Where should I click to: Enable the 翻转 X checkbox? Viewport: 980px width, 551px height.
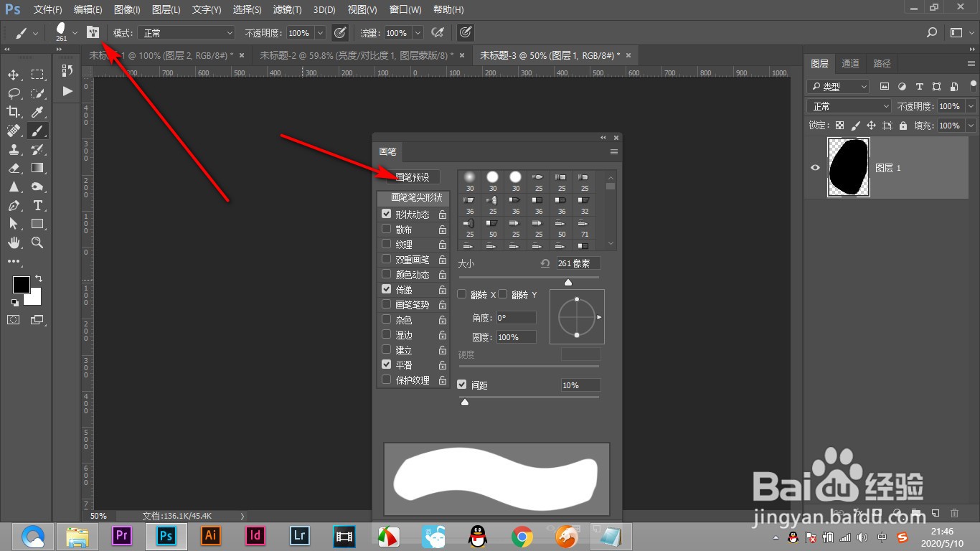[462, 294]
